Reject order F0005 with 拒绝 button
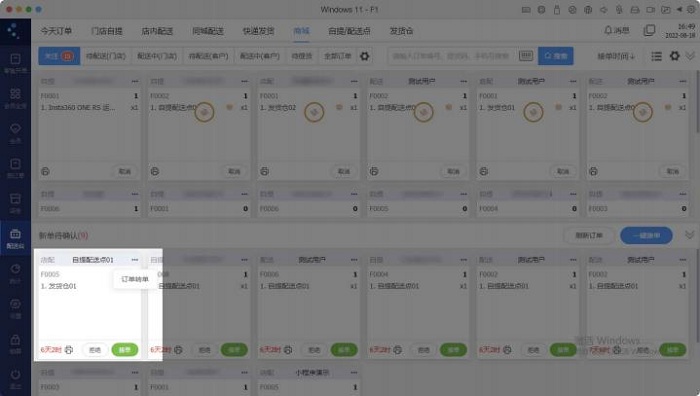This screenshot has width=700, height=396. click(x=95, y=350)
